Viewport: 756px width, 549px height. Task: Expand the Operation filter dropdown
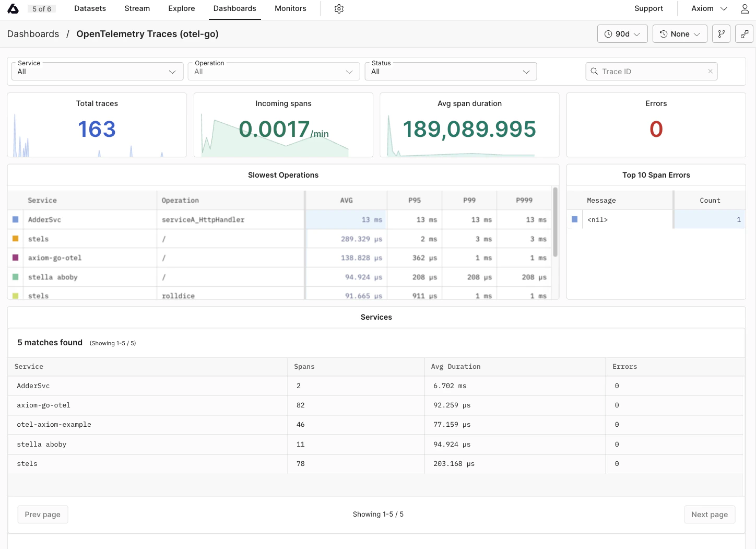[274, 72]
